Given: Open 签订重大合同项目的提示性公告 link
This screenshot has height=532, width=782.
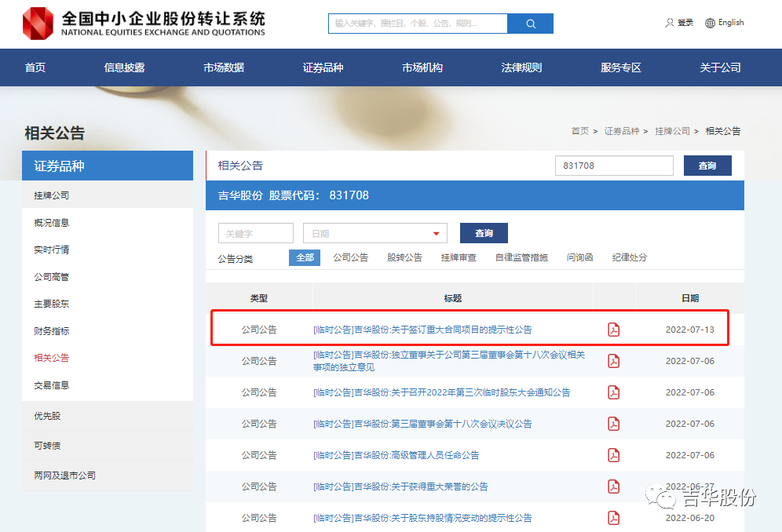Looking at the screenshot, I should pyautogui.click(x=422, y=330).
